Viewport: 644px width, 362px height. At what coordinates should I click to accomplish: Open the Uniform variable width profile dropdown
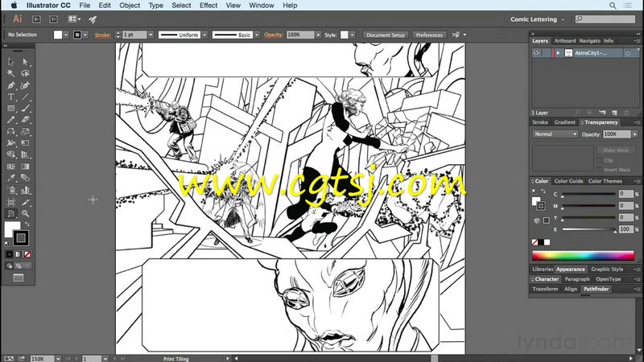(x=204, y=35)
